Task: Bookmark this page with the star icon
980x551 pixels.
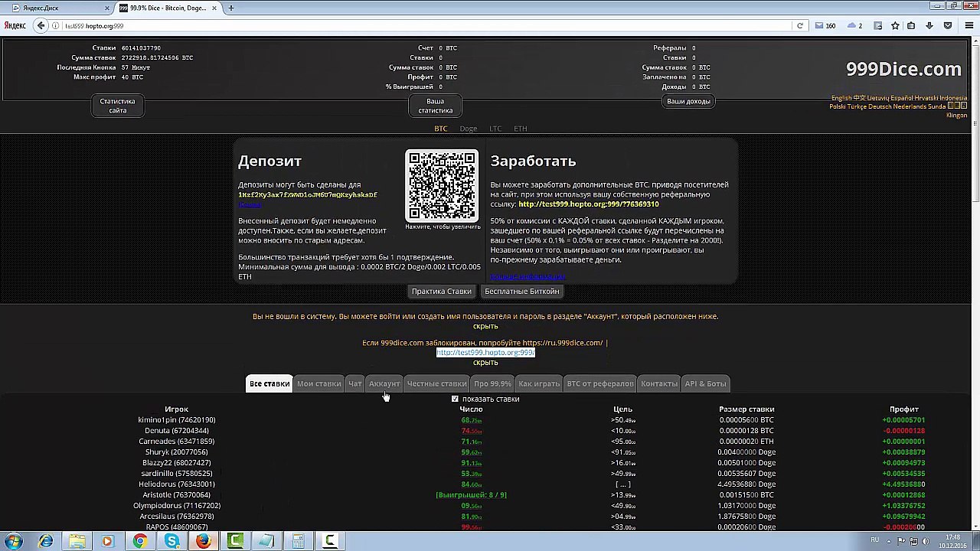Action: coord(895,25)
